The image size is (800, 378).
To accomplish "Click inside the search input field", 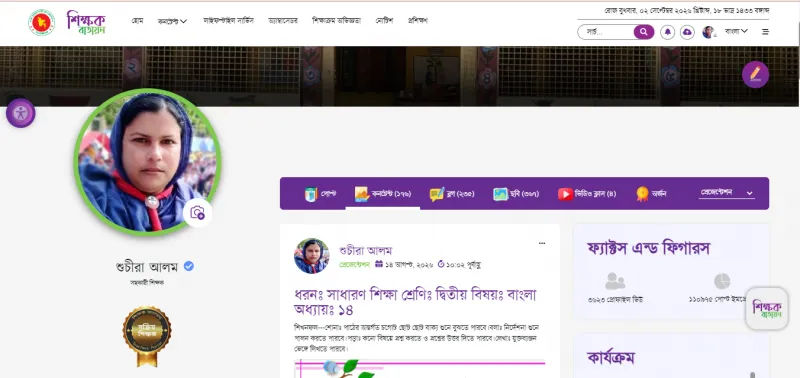I will click(x=607, y=32).
